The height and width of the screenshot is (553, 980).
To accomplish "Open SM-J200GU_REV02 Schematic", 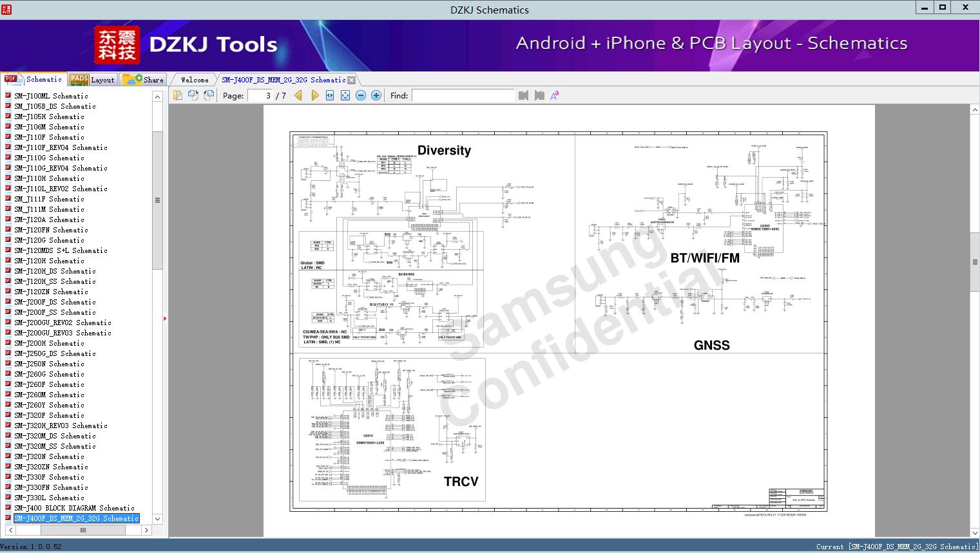I will pos(62,323).
